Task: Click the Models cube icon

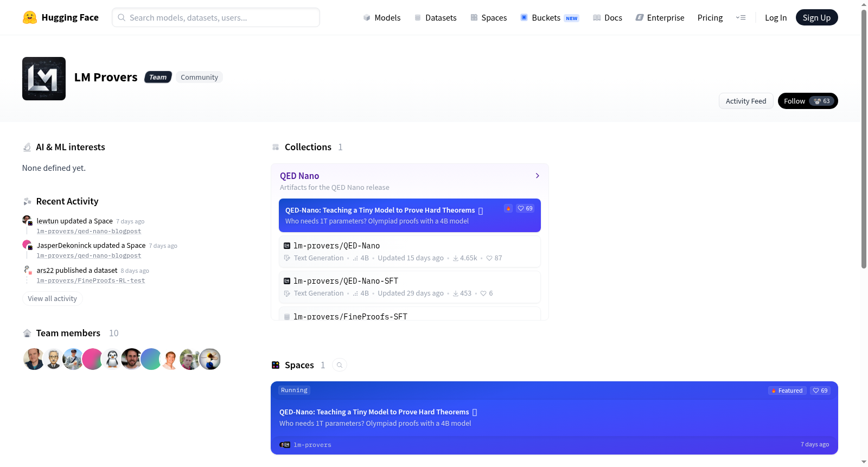Action: [367, 18]
